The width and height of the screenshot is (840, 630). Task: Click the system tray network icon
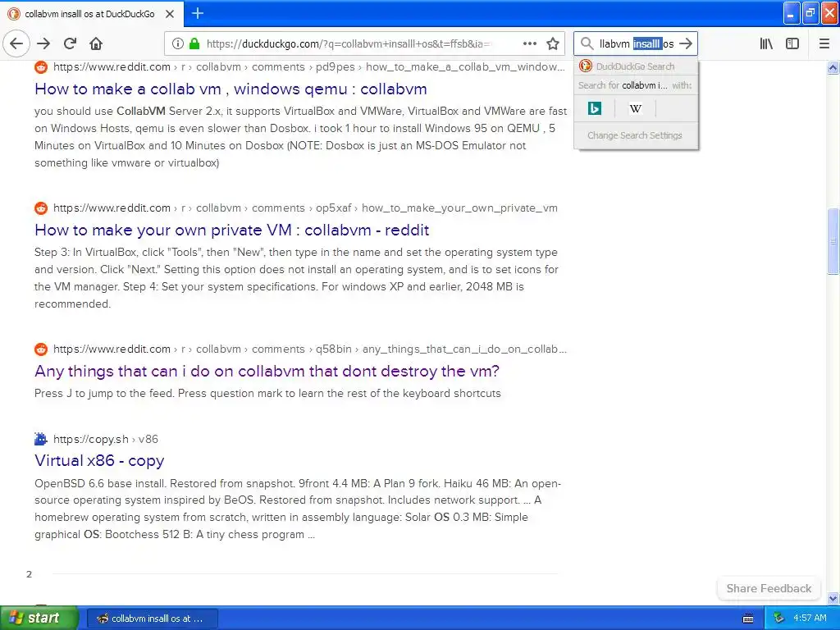tap(779, 619)
